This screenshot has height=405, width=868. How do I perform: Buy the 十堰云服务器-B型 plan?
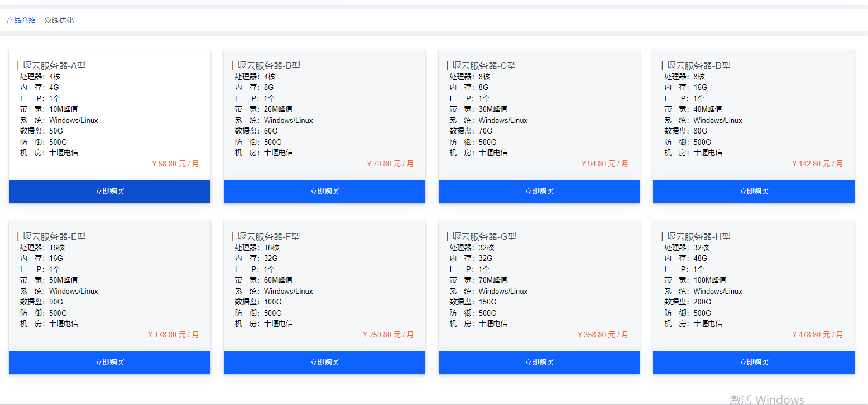[x=324, y=191]
